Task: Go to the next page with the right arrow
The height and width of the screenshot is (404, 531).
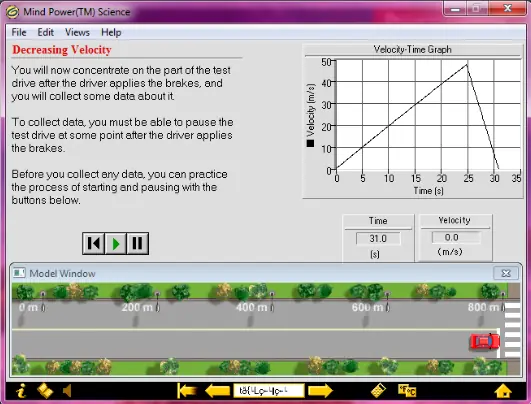Action: pos(320,391)
